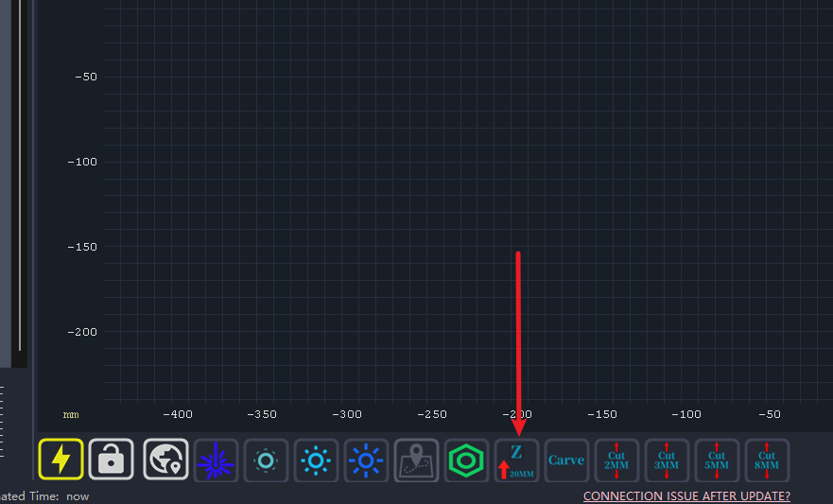Open the 'Connection issue after update?' link
The image size is (833, 504).
[x=686, y=495]
